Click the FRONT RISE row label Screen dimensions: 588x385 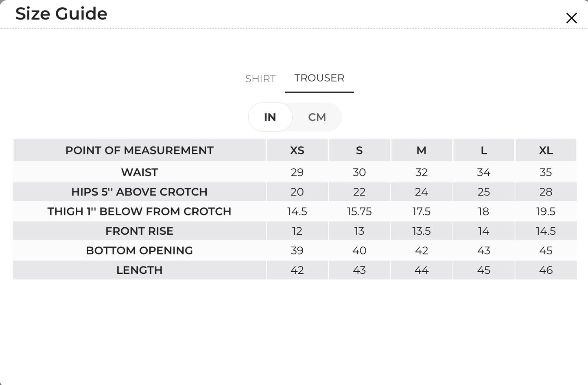click(140, 231)
